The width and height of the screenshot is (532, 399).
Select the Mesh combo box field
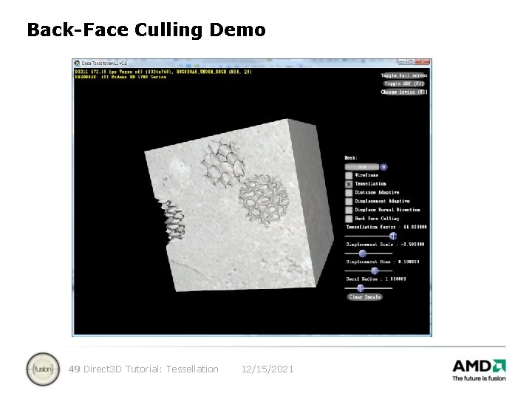[x=362, y=167]
